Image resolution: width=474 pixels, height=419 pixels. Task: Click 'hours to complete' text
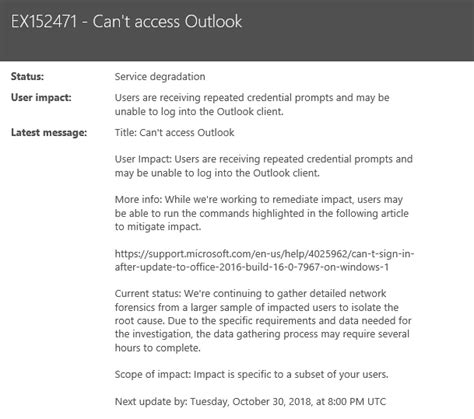point(158,348)
